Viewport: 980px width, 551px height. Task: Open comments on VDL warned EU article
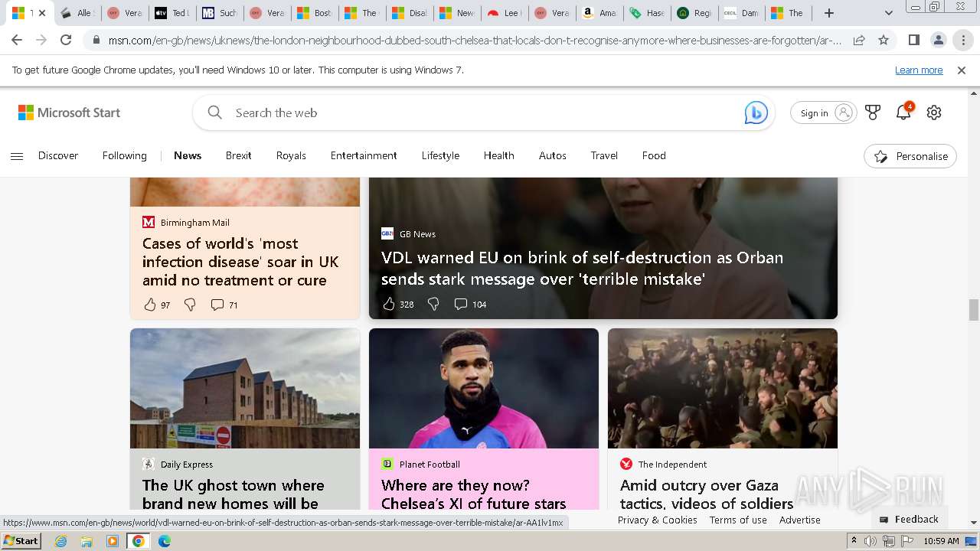[x=461, y=304]
